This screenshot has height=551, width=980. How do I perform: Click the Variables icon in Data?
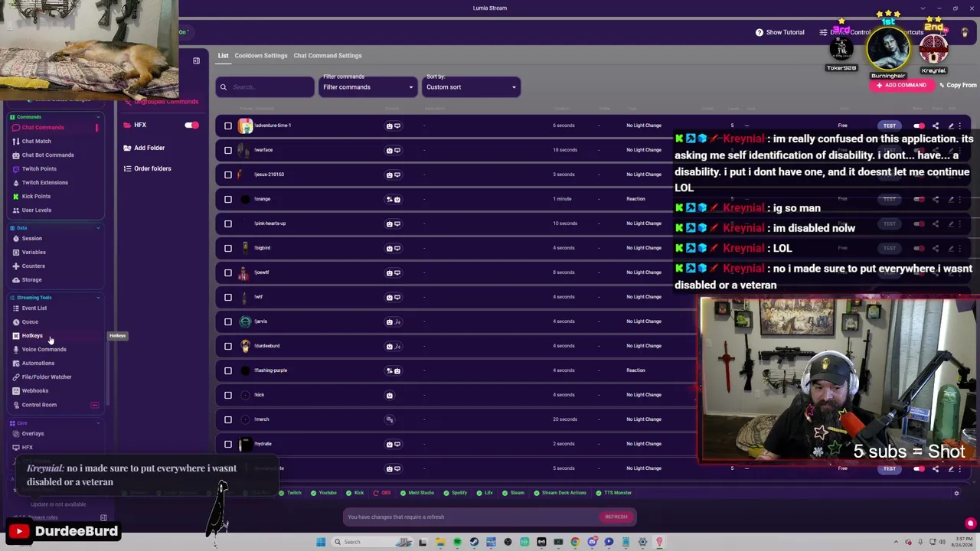coord(15,253)
